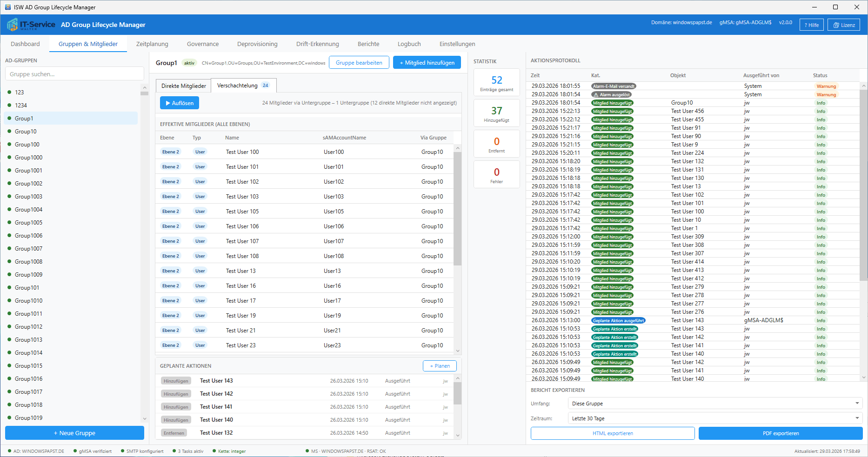Export the report as PDF

[780, 433]
